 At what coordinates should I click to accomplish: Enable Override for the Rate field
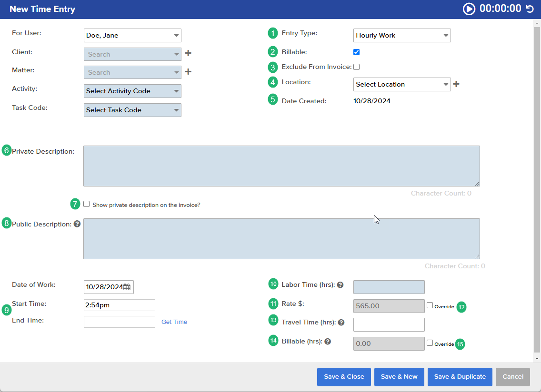[429, 305]
